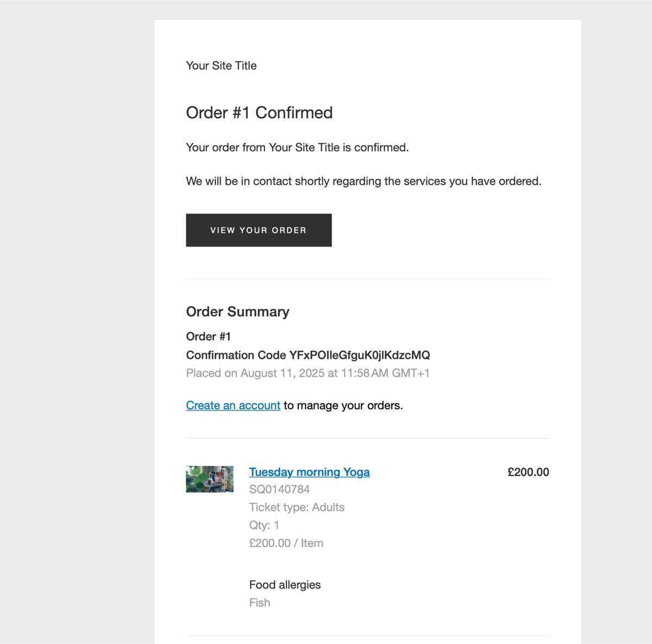Click the 'Your order from Your Site Title is confirmed' text
Image resolution: width=652 pixels, height=644 pixels.
pyautogui.click(x=297, y=148)
